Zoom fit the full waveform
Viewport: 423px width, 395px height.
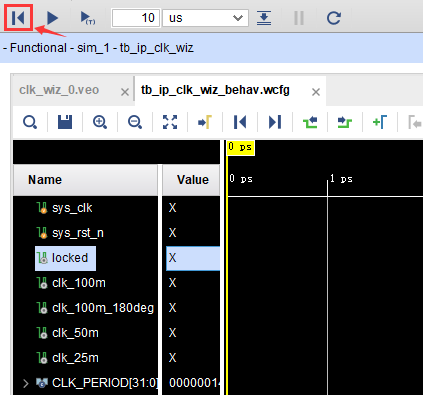[x=170, y=122]
